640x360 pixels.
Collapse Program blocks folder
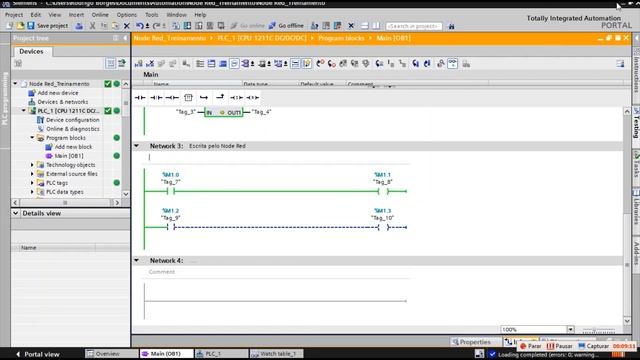(32, 138)
